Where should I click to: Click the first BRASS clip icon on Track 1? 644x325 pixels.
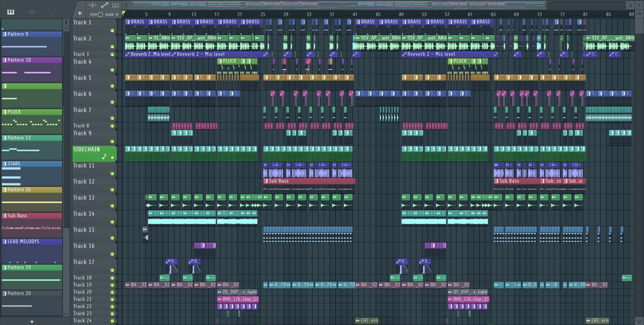[x=127, y=22]
